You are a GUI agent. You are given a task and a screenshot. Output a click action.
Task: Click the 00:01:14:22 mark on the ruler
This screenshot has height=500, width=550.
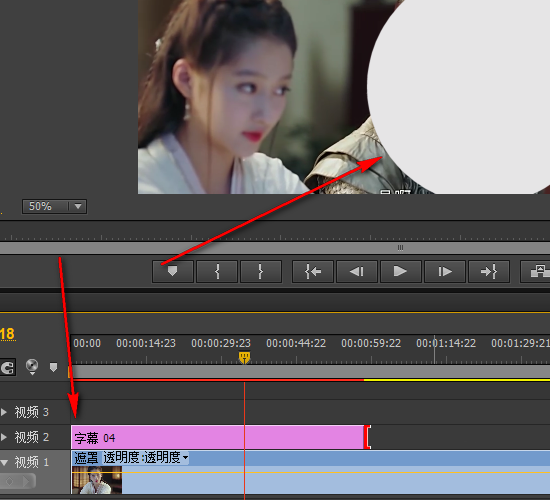(x=446, y=343)
